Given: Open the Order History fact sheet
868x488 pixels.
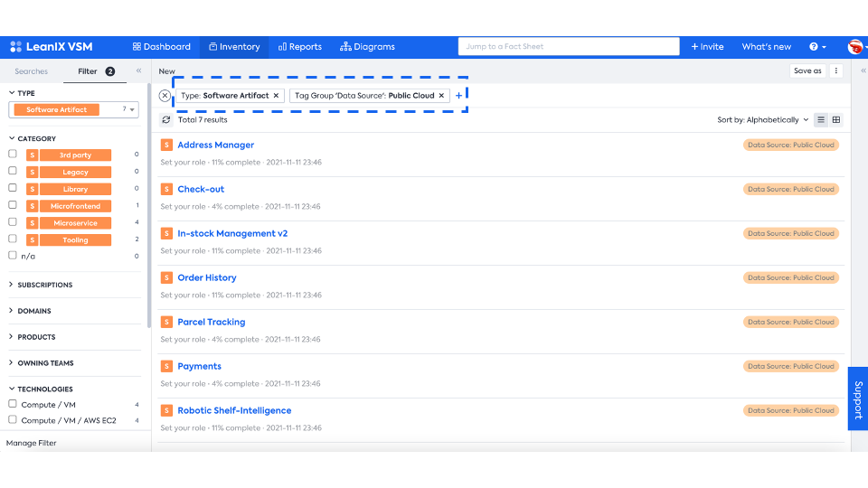Looking at the screenshot, I should pos(207,277).
